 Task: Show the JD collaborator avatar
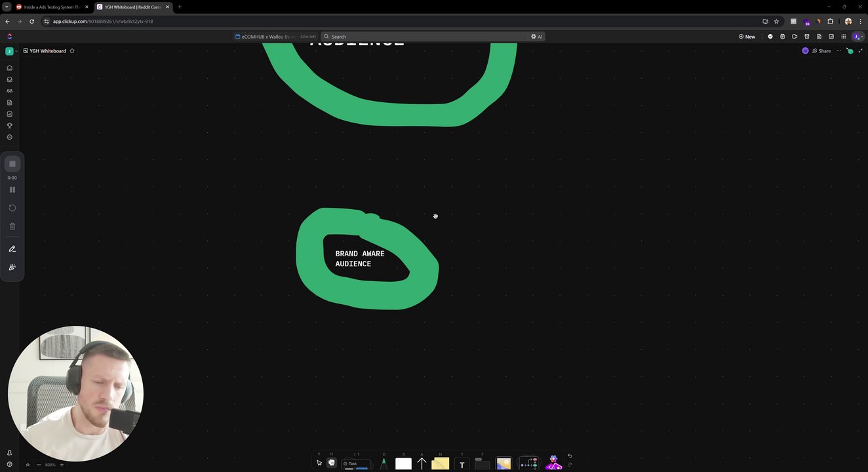pyautogui.click(x=805, y=51)
